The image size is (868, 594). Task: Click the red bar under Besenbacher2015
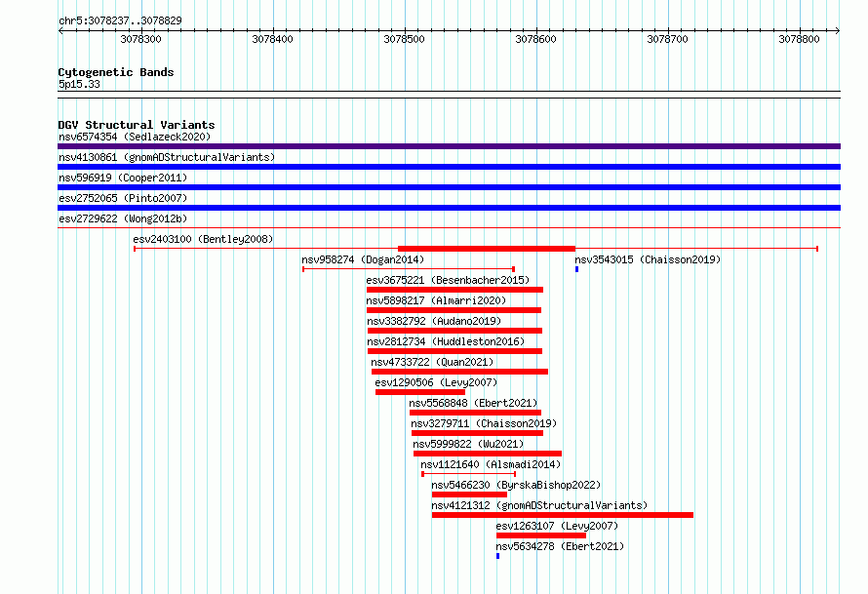(x=455, y=290)
